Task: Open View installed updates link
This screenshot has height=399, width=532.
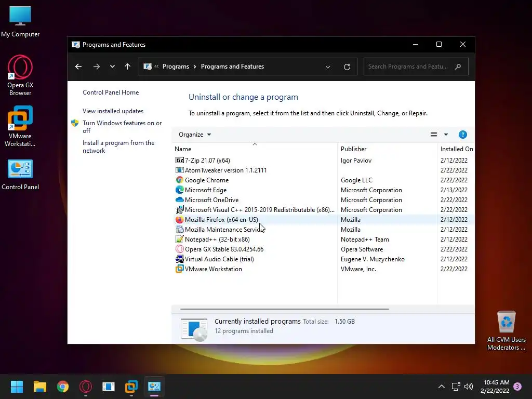Action: pos(113,111)
